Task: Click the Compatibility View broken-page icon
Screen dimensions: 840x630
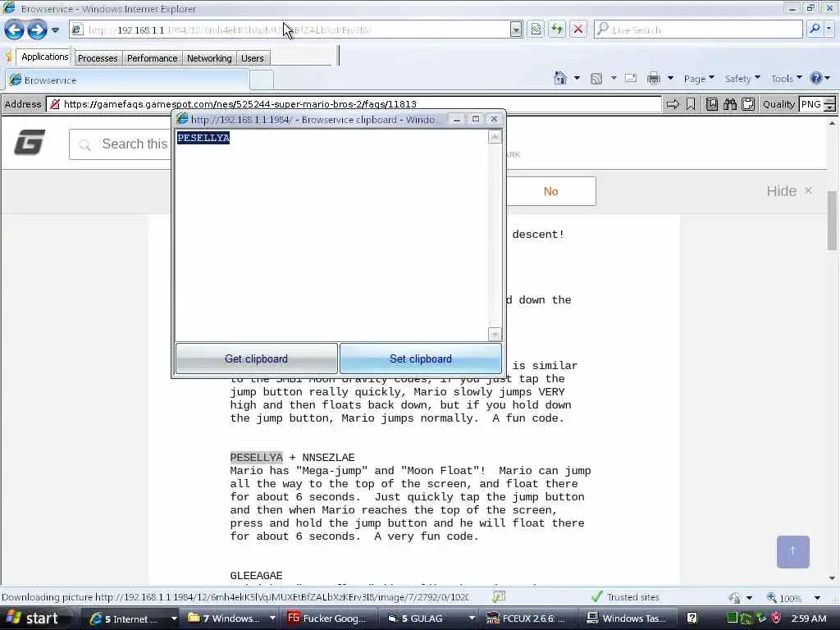Action: tap(536, 30)
